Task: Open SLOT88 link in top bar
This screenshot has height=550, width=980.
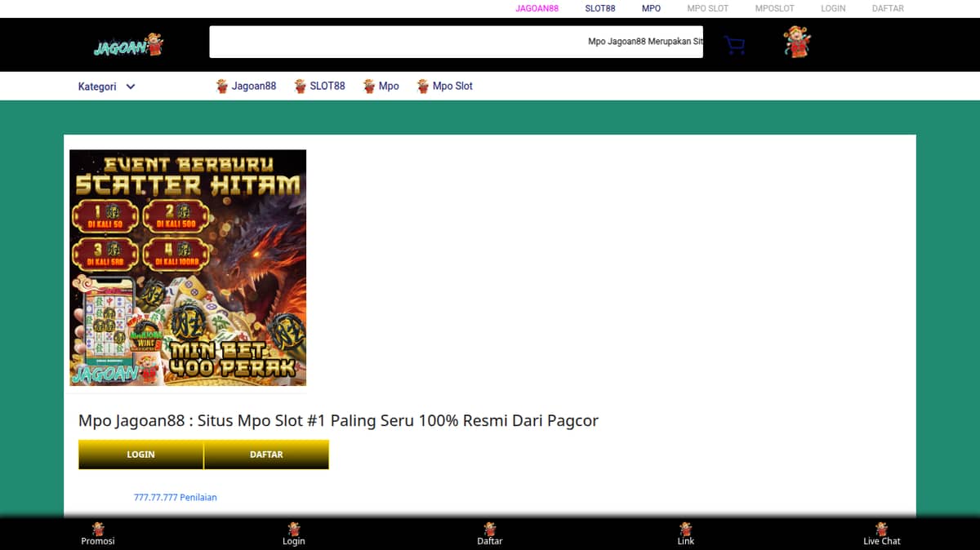Action: 600,8
